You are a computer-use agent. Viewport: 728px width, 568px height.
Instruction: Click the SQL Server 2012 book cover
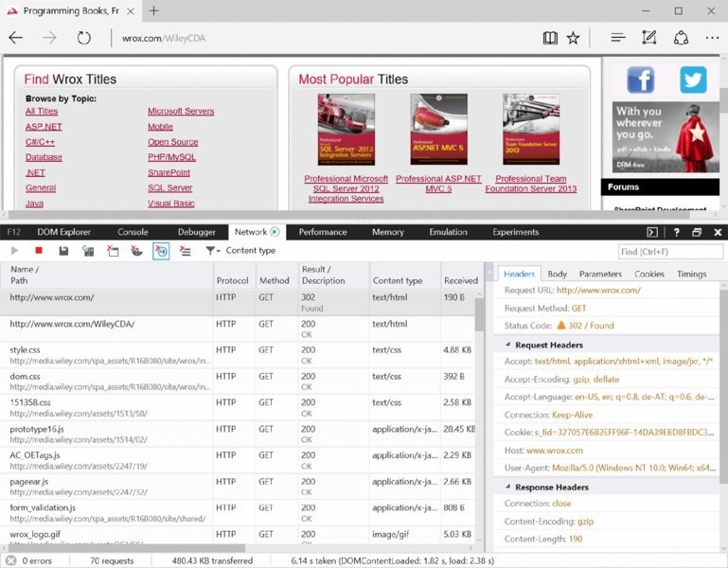click(x=346, y=130)
